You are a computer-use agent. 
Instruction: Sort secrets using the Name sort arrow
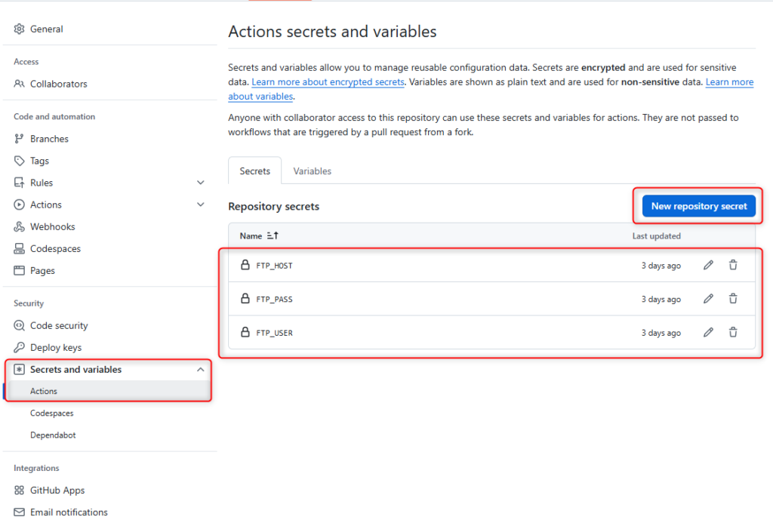click(273, 236)
